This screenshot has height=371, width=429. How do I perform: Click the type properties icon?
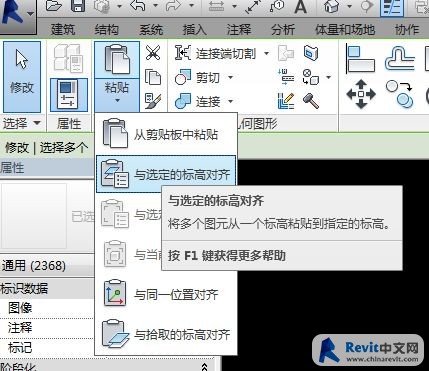click(69, 59)
